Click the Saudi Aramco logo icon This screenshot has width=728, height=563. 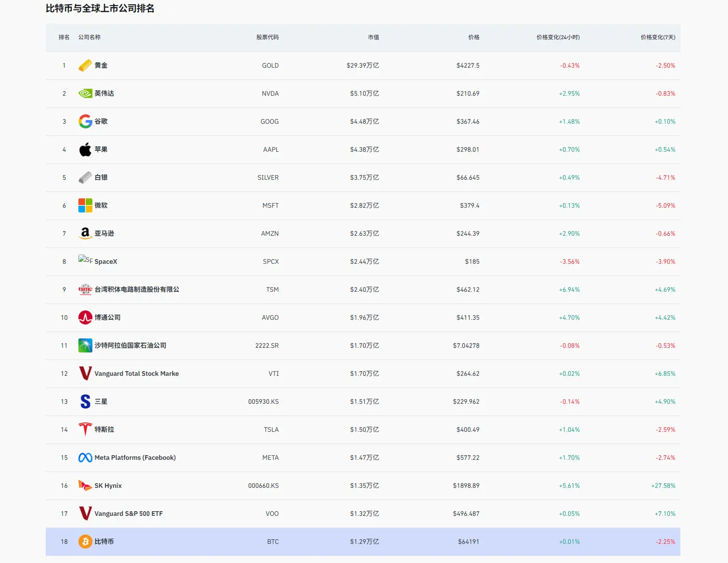[85, 345]
